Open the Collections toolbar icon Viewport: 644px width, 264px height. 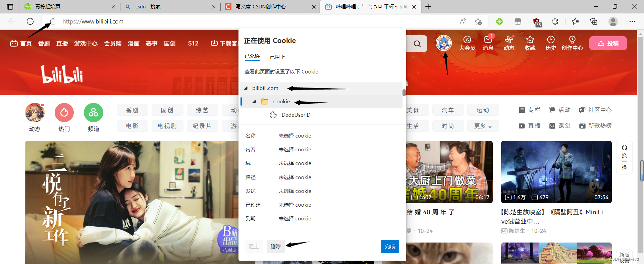click(594, 21)
